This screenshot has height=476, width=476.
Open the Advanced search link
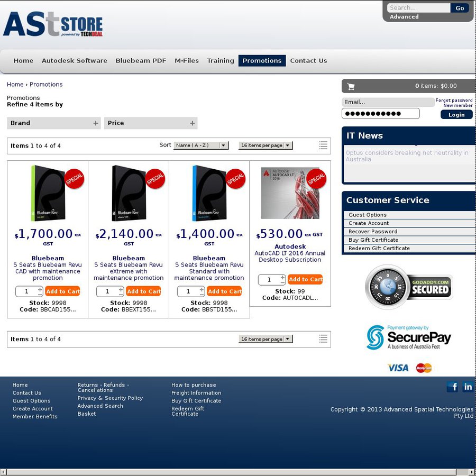coord(404,17)
